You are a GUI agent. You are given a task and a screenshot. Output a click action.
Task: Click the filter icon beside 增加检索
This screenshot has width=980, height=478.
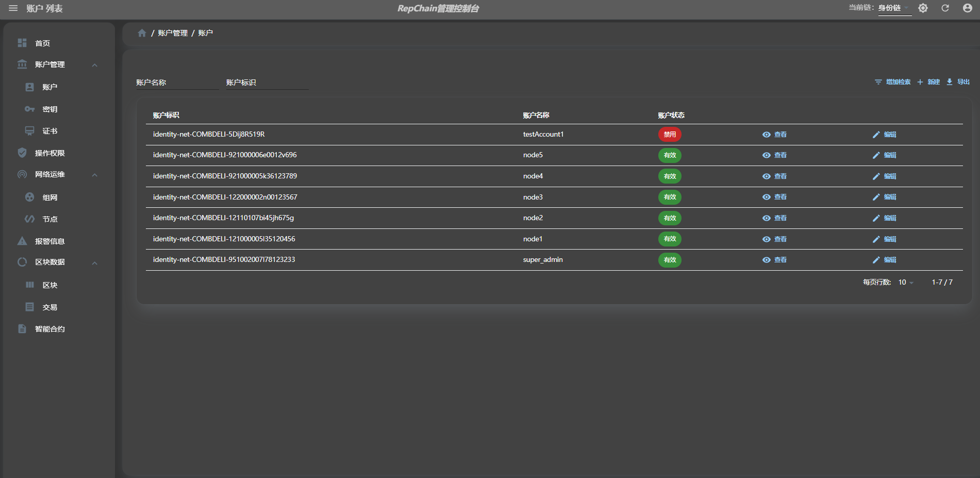878,82
